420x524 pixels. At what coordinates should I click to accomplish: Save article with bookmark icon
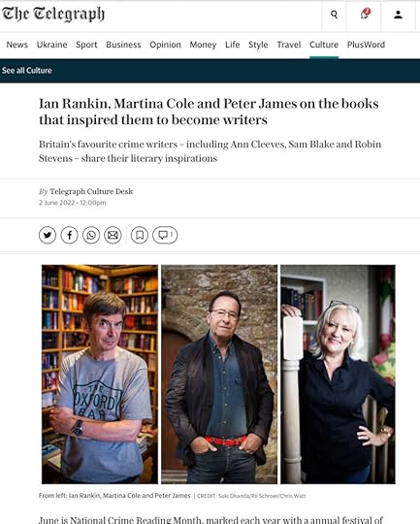[x=140, y=235]
